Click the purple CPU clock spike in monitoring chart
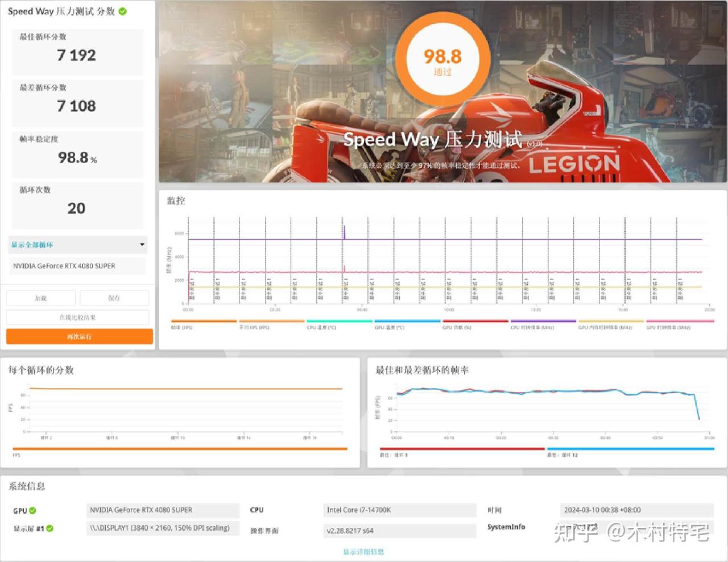Image resolution: width=728 pixels, height=562 pixels. tap(344, 232)
